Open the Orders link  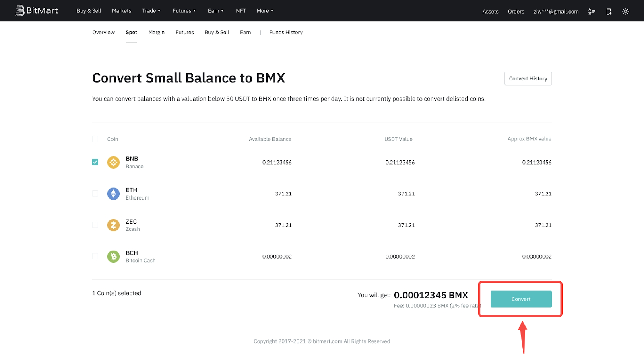click(x=516, y=12)
